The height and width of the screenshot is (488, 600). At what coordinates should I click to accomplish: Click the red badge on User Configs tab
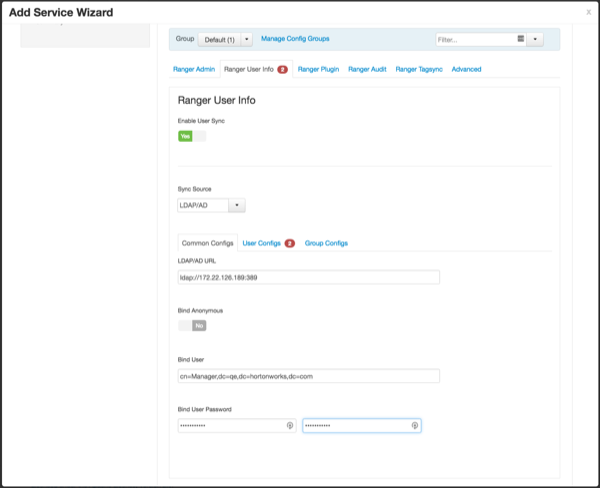289,243
